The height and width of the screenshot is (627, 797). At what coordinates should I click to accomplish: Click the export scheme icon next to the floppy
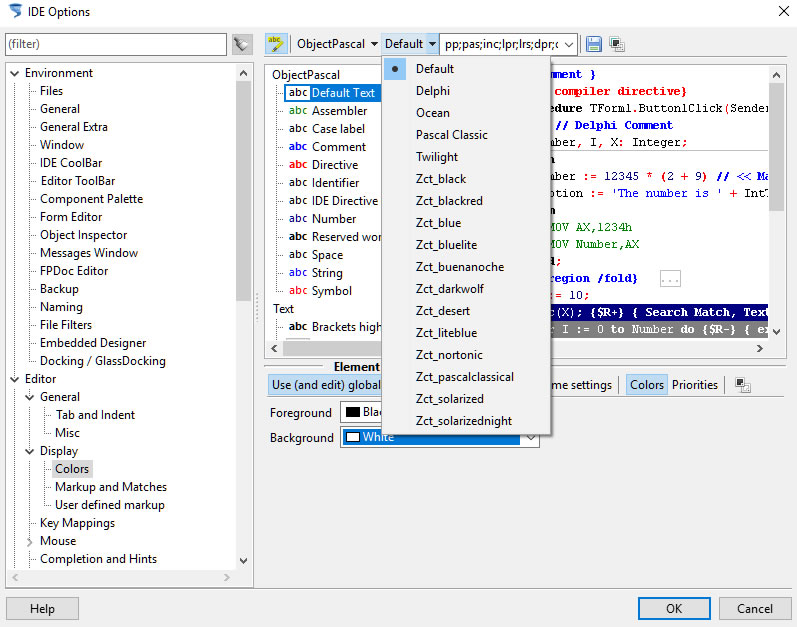617,44
